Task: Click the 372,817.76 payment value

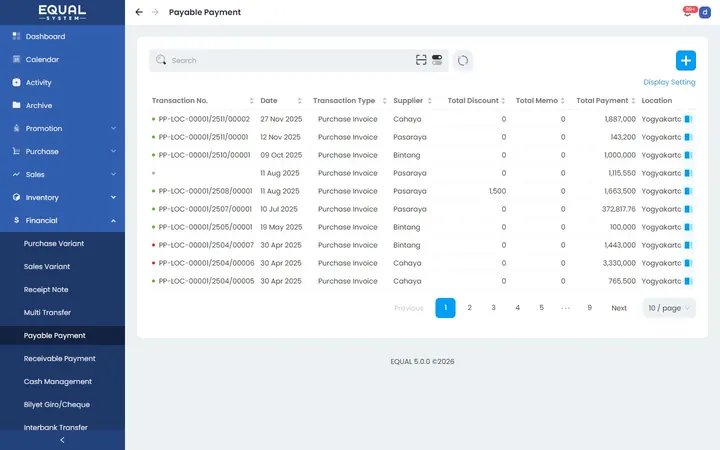Action: (x=619, y=209)
